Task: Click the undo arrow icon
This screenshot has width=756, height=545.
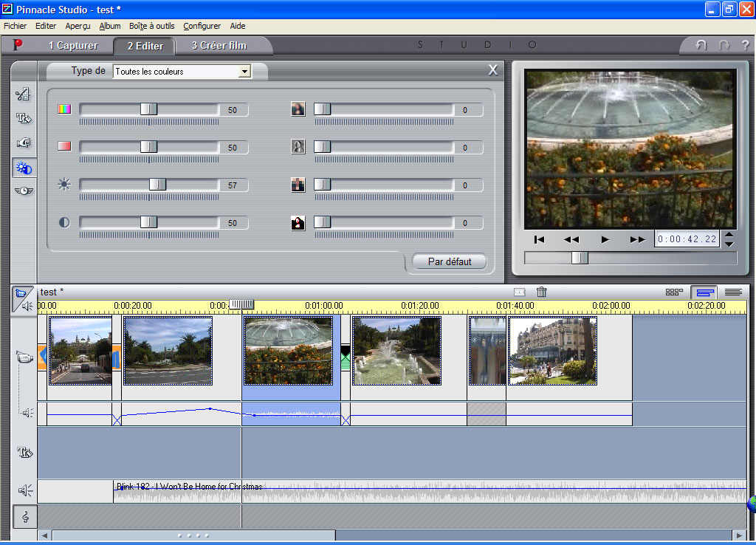Action: [701, 45]
